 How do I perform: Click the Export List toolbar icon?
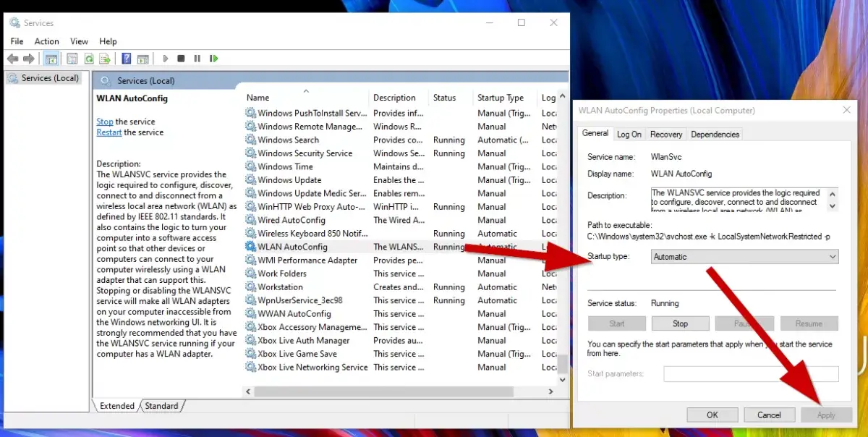point(106,59)
